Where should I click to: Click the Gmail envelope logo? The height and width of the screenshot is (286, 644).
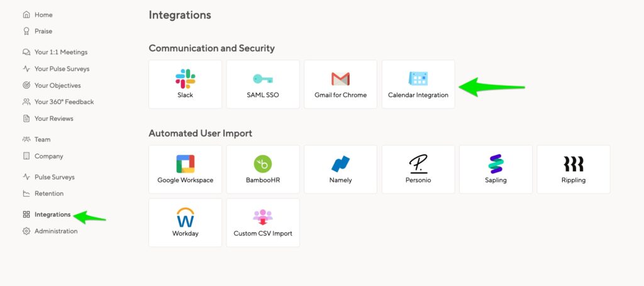[x=340, y=79]
